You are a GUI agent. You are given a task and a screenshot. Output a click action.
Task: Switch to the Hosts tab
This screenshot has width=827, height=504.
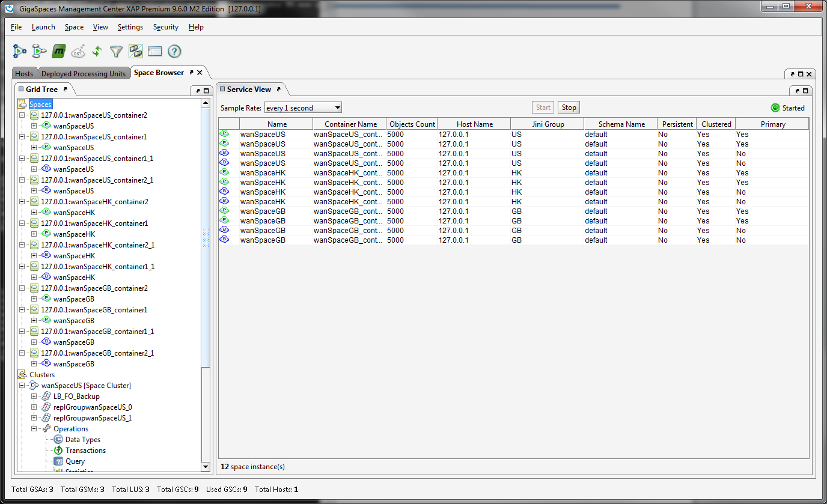tap(24, 73)
